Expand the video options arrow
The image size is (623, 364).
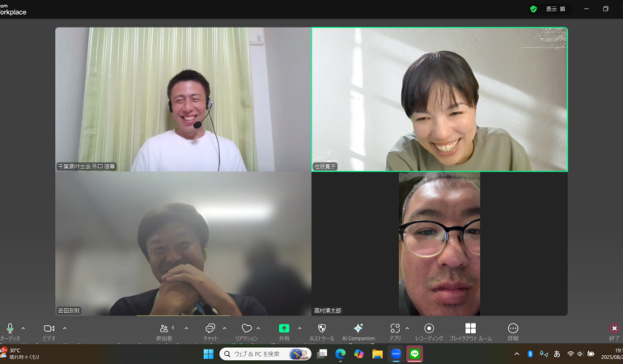pyautogui.click(x=65, y=328)
